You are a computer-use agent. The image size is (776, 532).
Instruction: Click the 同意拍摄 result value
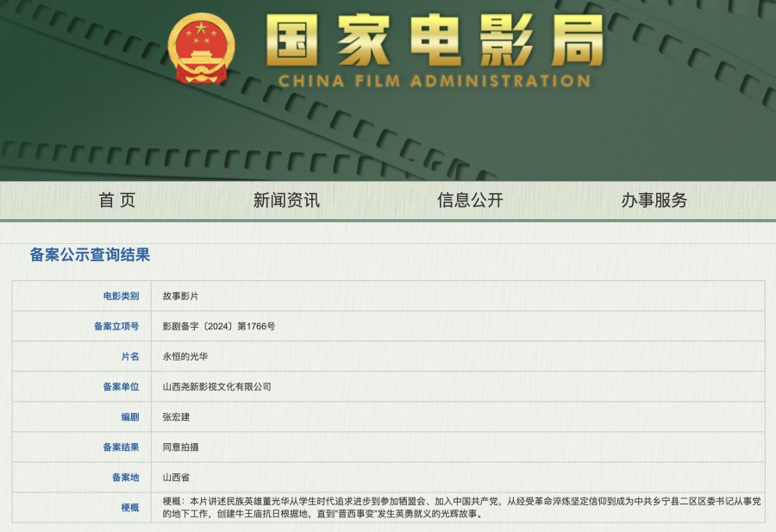coord(181,447)
